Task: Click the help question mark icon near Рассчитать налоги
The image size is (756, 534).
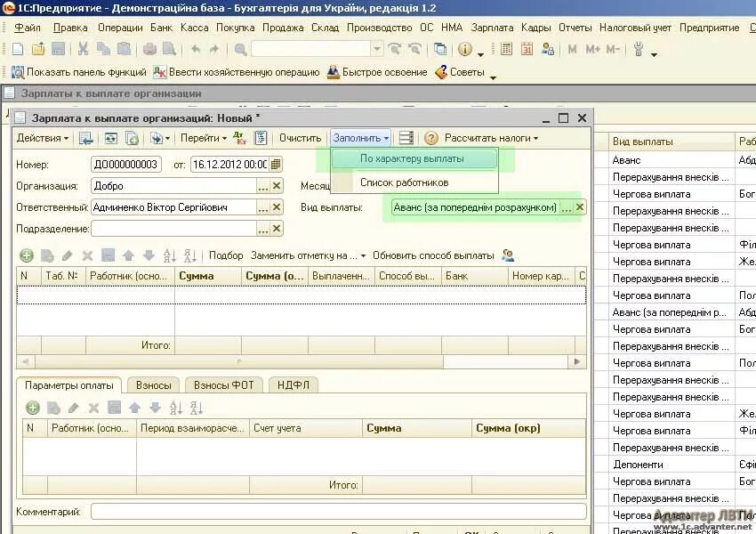Action: (430, 139)
